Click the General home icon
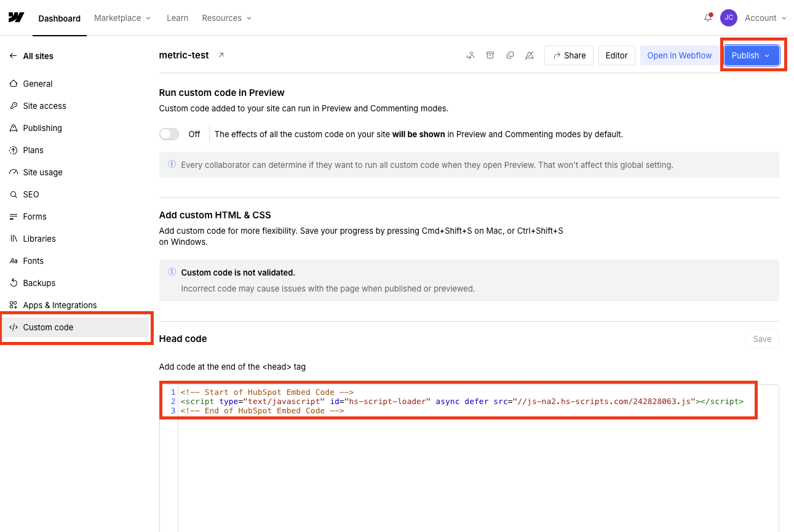 pyautogui.click(x=14, y=84)
